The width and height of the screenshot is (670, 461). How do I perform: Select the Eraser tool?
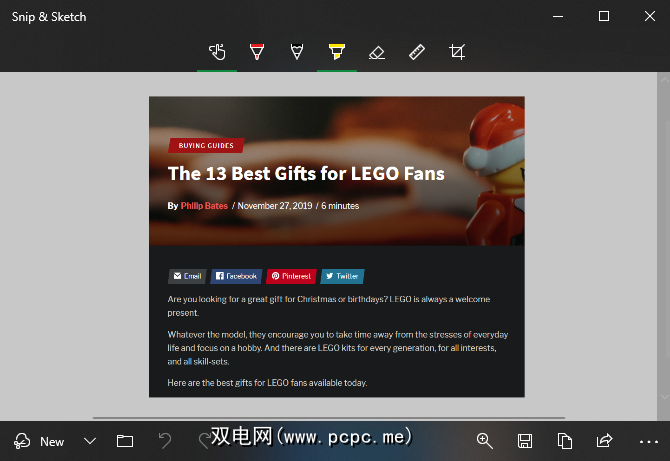pos(376,52)
